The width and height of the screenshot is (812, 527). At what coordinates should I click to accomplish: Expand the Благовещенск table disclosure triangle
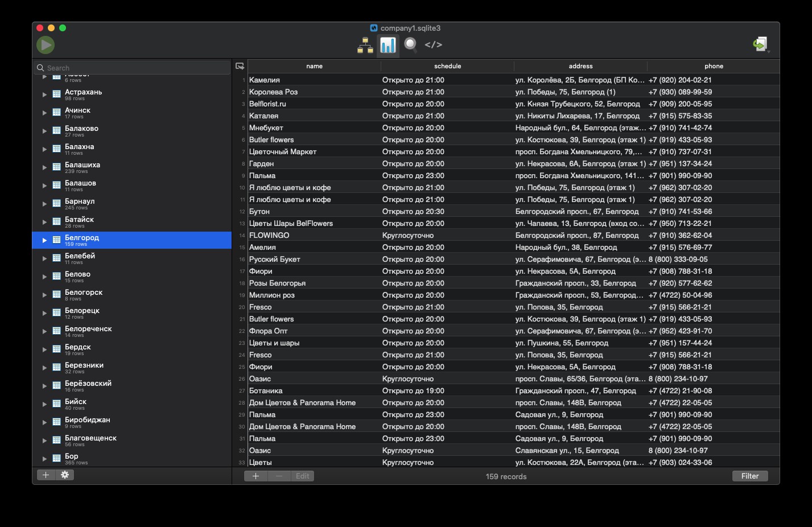44,440
